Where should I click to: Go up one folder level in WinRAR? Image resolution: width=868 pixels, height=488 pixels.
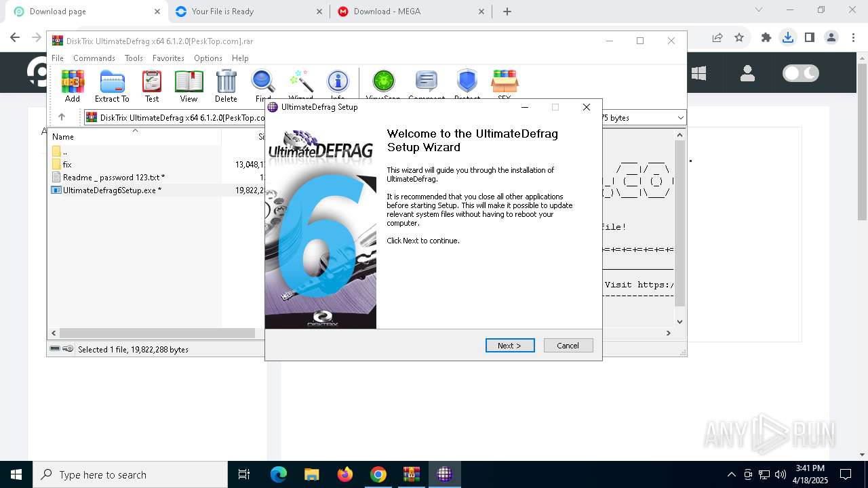point(62,117)
